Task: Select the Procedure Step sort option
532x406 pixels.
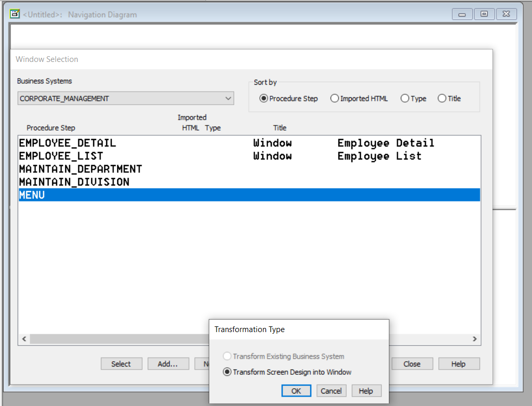Action: 263,98
